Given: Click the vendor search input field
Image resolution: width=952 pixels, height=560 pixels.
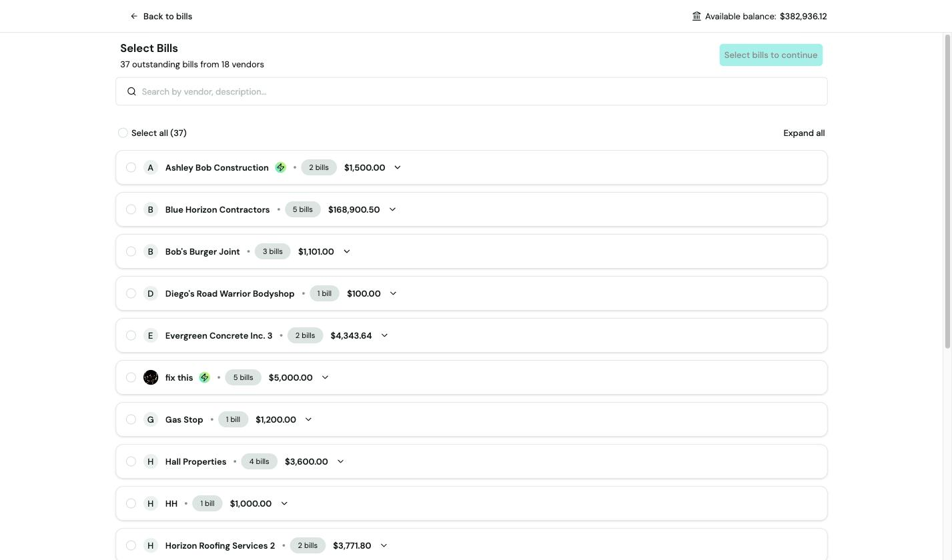Looking at the screenshot, I should [x=472, y=91].
